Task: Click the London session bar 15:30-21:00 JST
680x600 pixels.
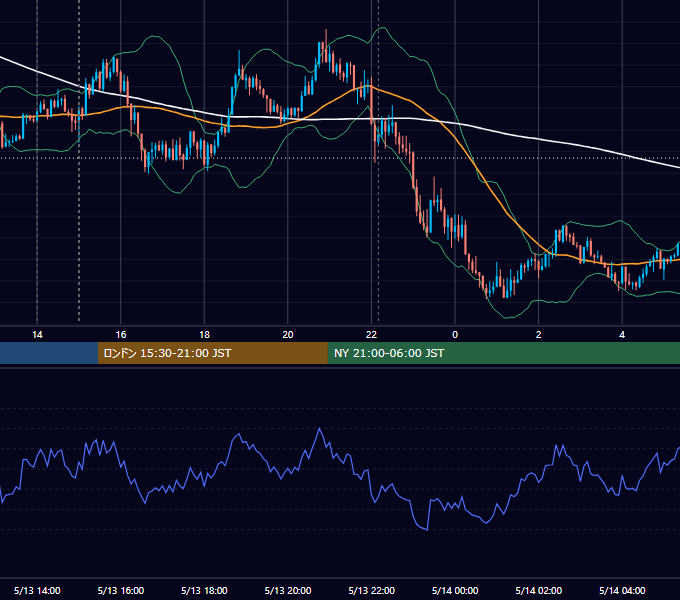Action: 212,353
